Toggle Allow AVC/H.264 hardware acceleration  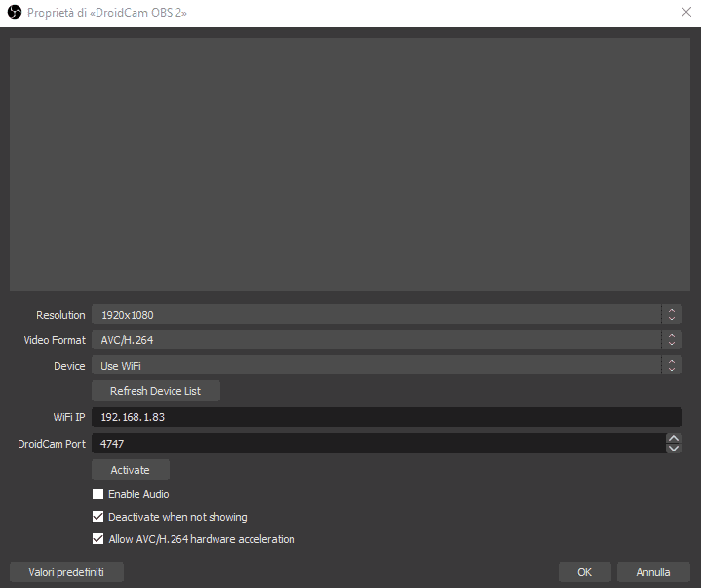click(97, 539)
